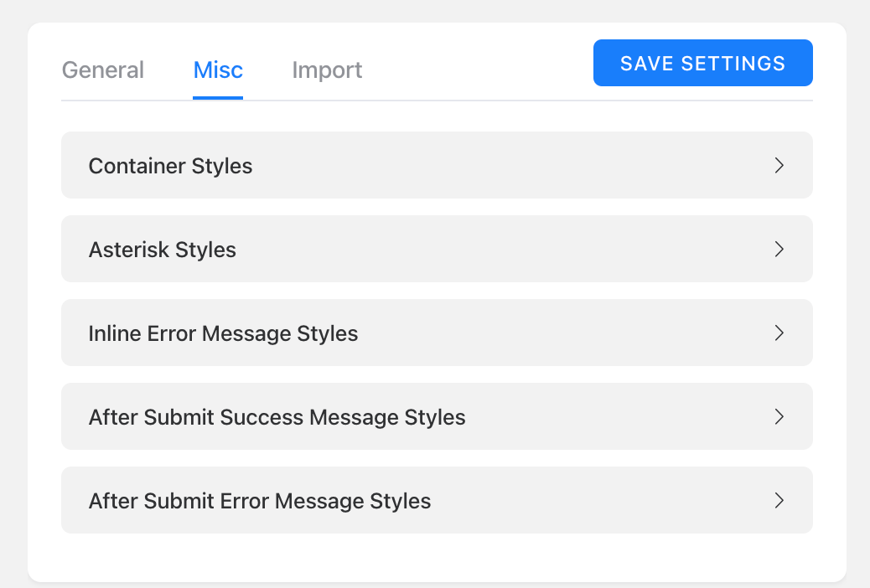Select the Misc tab
Viewport: 870px width, 588px height.
coord(218,70)
